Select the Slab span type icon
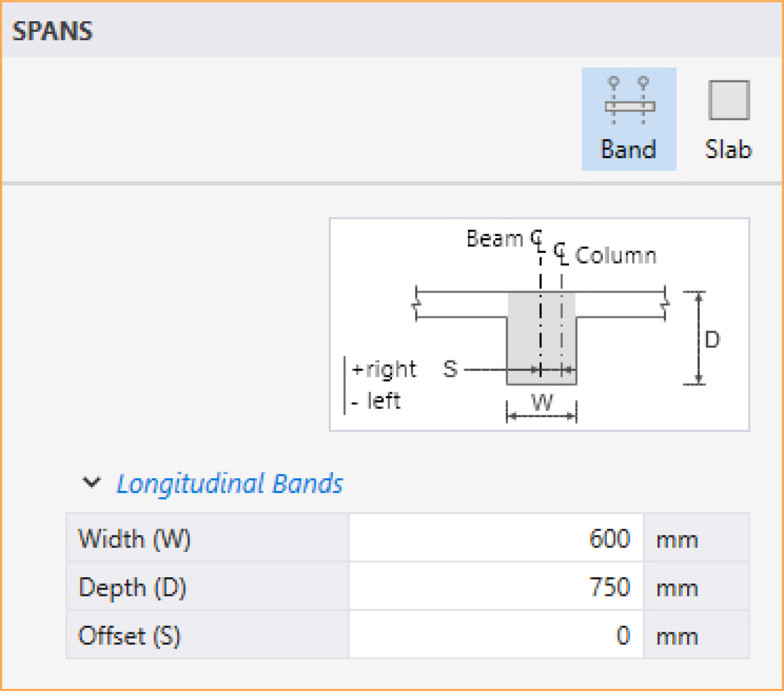The image size is (784, 691). click(728, 100)
